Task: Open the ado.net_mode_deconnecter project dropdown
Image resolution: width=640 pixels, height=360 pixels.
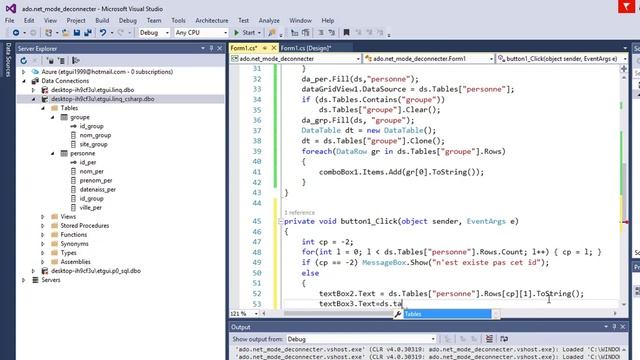Action: tap(296, 59)
